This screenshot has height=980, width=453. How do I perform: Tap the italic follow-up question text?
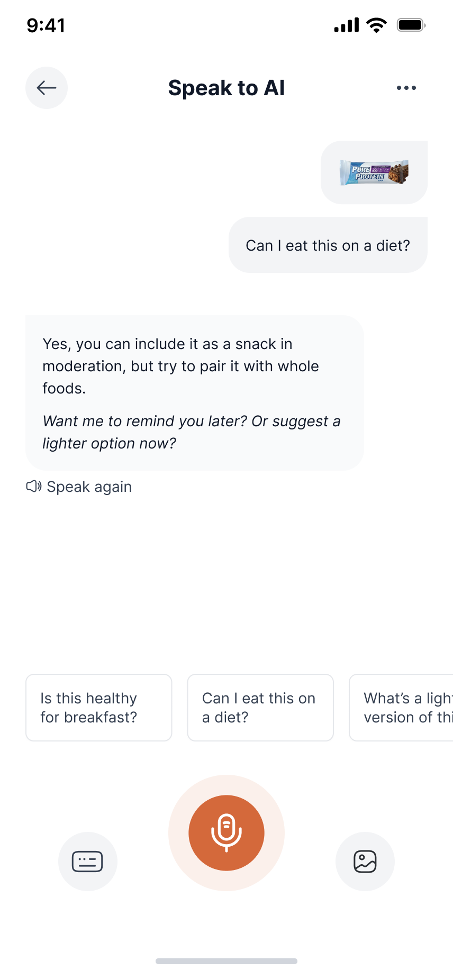(x=191, y=432)
